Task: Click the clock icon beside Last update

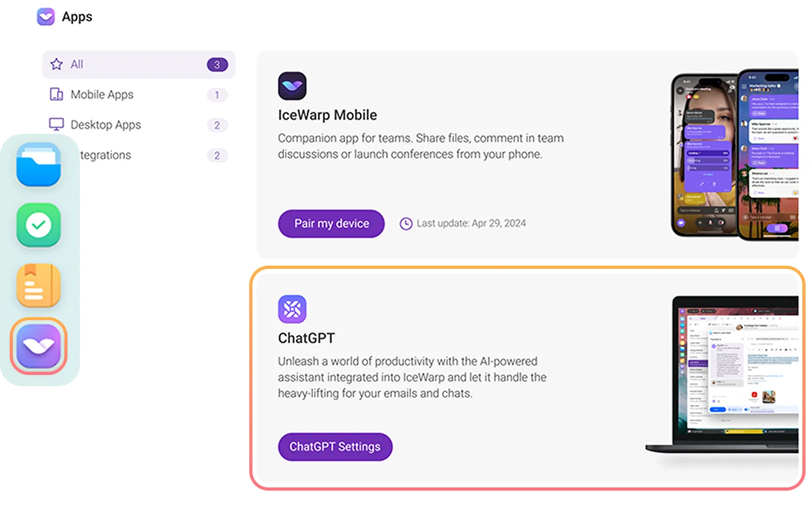Action: (406, 223)
